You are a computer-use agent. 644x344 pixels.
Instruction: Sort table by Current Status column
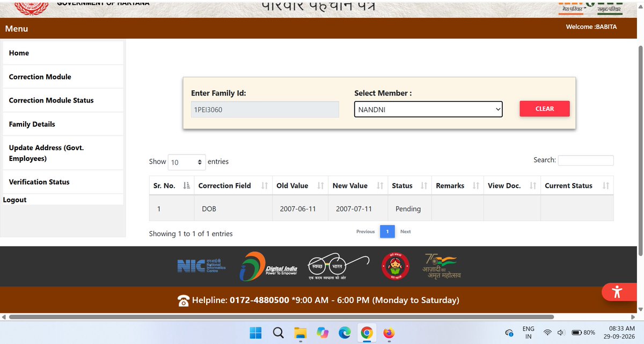tap(577, 186)
